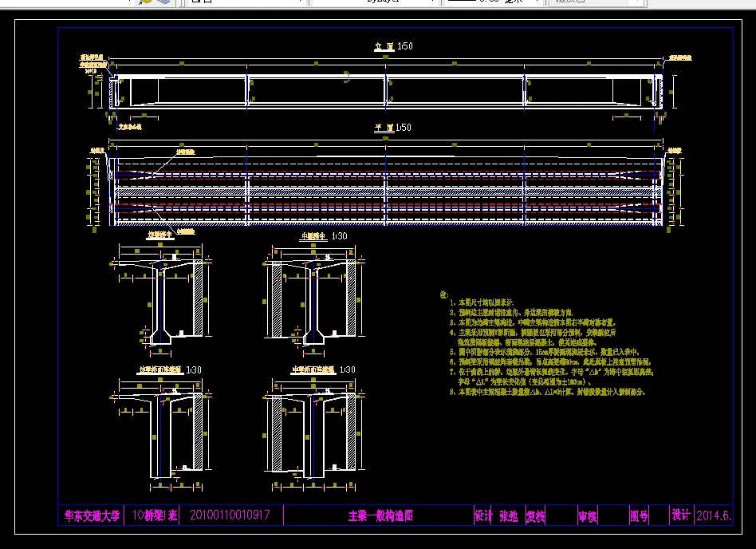This screenshot has width=756, height=549.
Task: Select the 复核 title block label
Action: point(535,516)
